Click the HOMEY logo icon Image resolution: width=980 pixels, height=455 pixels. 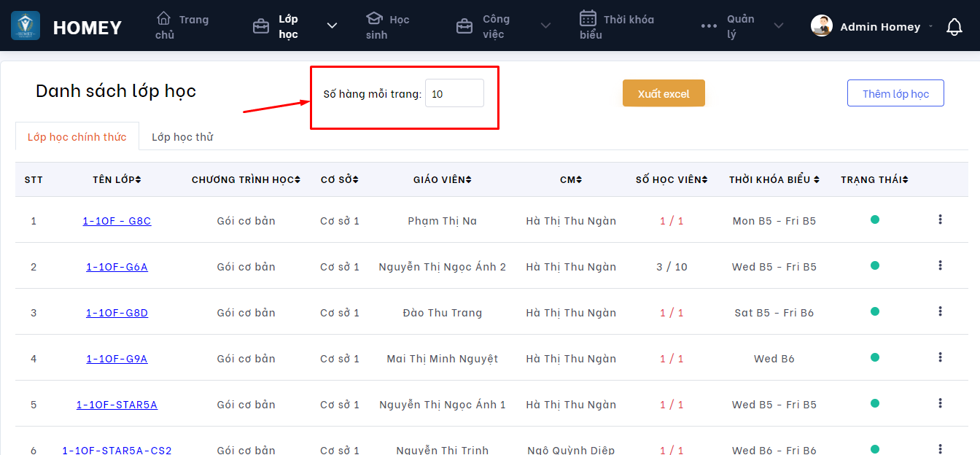26,26
